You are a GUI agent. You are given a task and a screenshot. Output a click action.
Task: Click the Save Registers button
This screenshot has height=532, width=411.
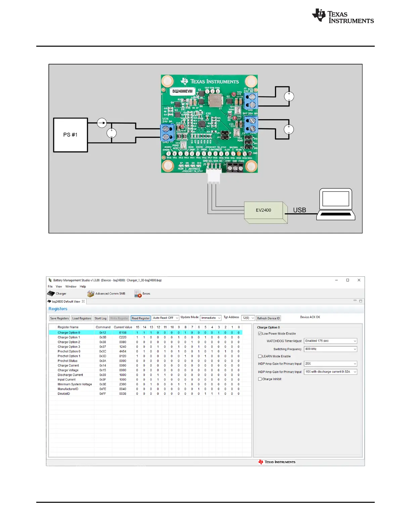59,318
